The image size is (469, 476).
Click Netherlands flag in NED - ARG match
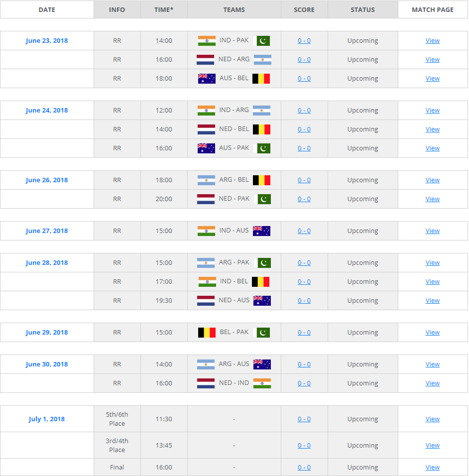pyautogui.click(x=205, y=60)
